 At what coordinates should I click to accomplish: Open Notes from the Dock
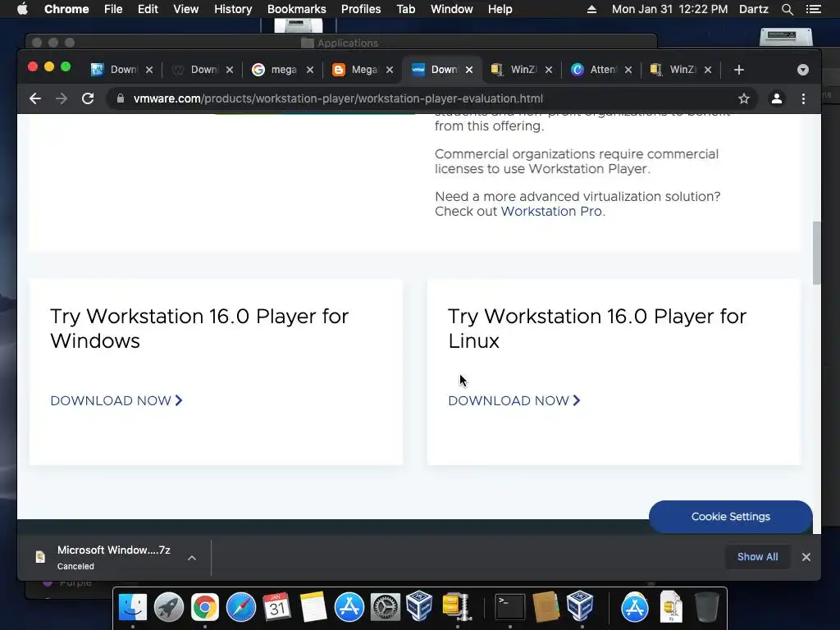tap(313, 608)
